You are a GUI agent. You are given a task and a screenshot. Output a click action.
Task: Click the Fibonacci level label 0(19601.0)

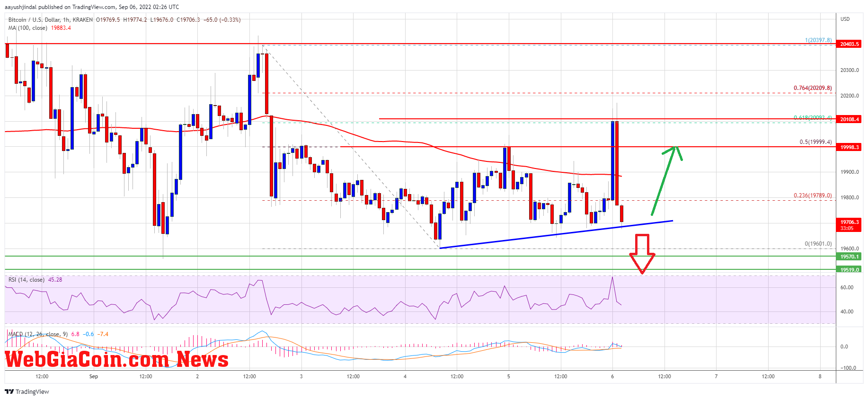coord(818,244)
